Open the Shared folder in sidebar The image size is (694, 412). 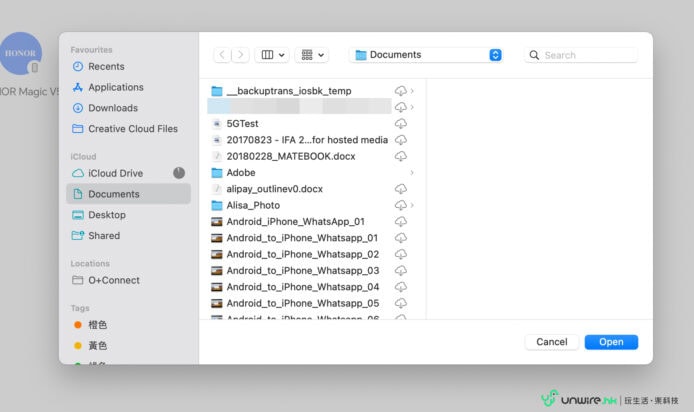[103, 236]
